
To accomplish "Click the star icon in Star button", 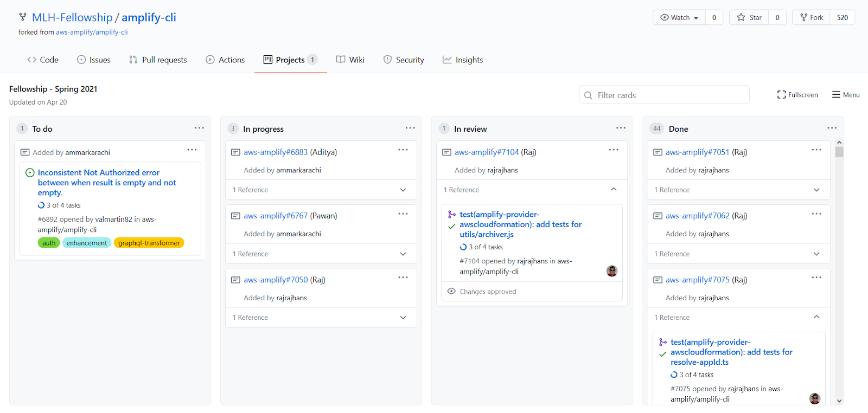I will click(741, 17).
